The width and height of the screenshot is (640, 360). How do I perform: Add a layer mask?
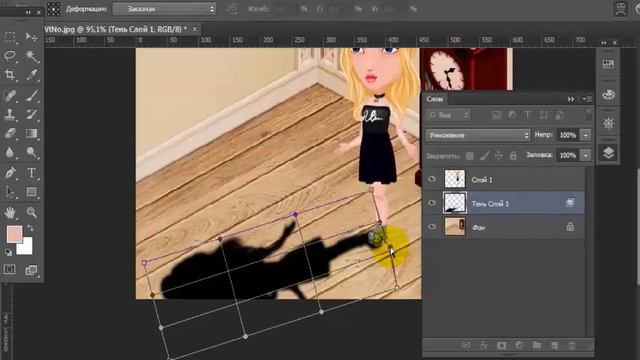pos(501,345)
